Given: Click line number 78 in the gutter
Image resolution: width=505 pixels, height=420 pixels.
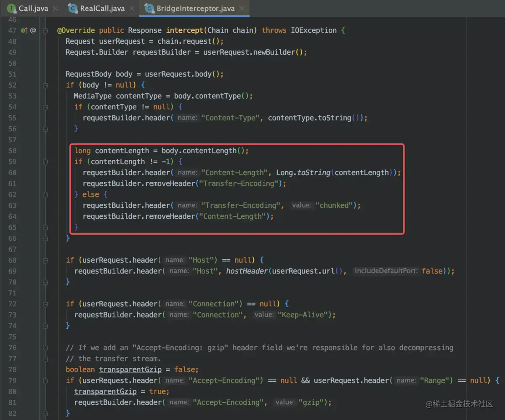Looking at the screenshot, I should (12, 369).
